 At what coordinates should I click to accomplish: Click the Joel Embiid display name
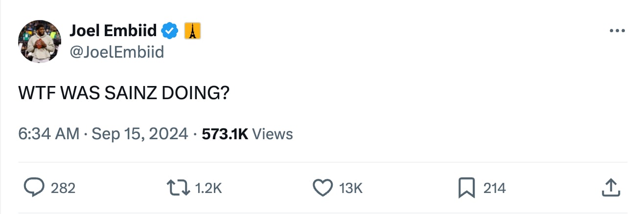click(x=113, y=31)
